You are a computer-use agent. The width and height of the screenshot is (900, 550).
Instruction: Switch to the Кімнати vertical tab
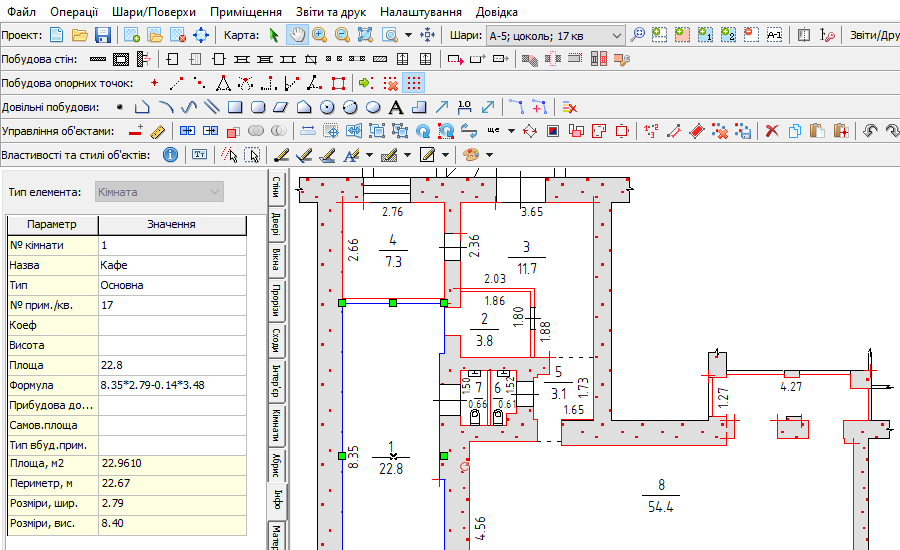click(x=276, y=425)
